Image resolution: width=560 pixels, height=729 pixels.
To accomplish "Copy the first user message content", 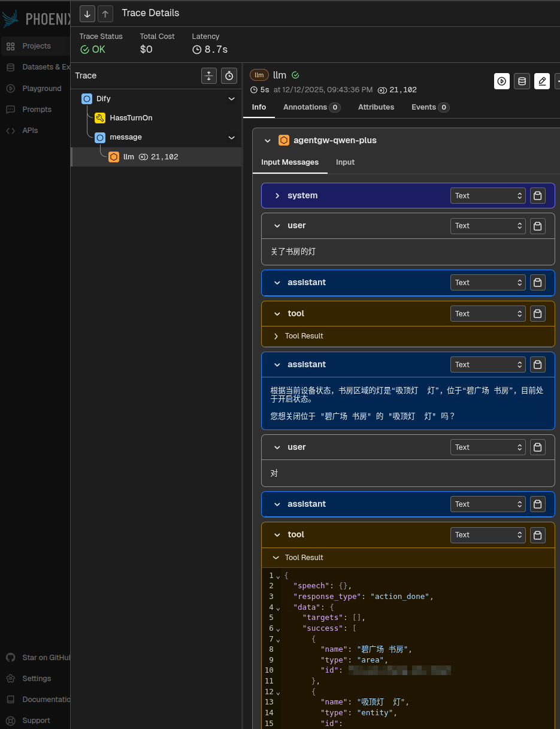I will coord(537,226).
